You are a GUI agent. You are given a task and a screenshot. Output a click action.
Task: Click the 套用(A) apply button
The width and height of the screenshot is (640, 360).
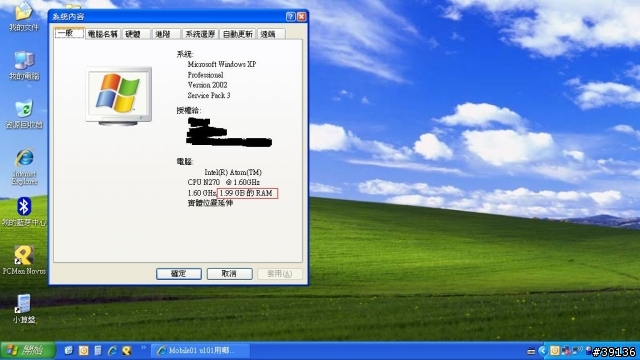[x=280, y=273]
